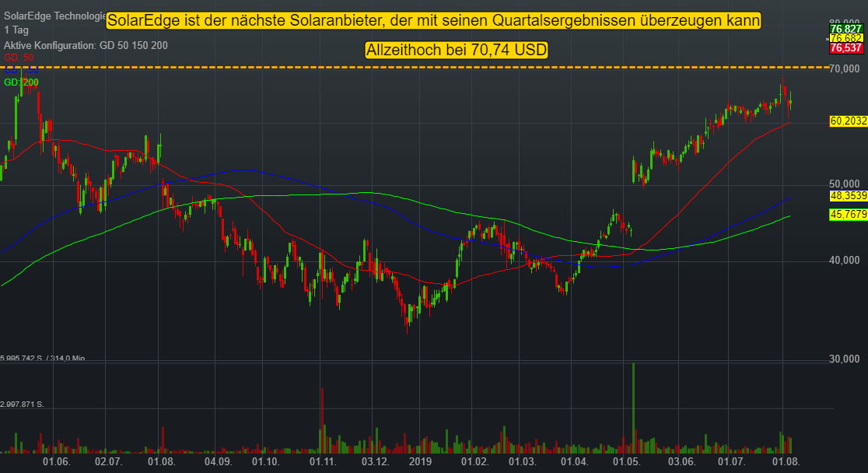Click the 03.12. date on time axis
The width and height of the screenshot is (868, 473).
click(376, 461)
